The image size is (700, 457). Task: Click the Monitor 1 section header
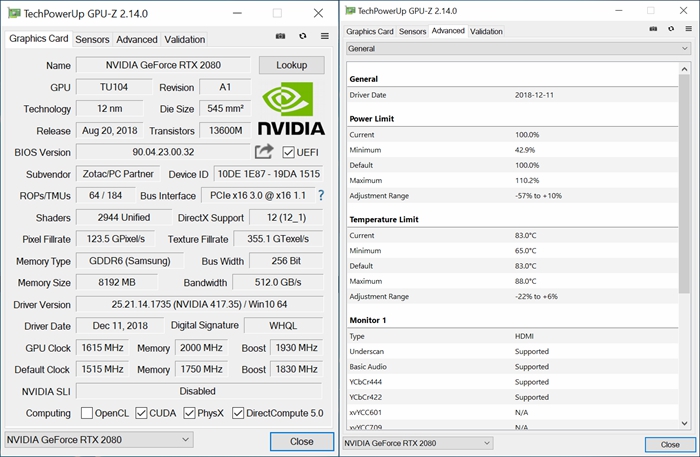[367, 320]
